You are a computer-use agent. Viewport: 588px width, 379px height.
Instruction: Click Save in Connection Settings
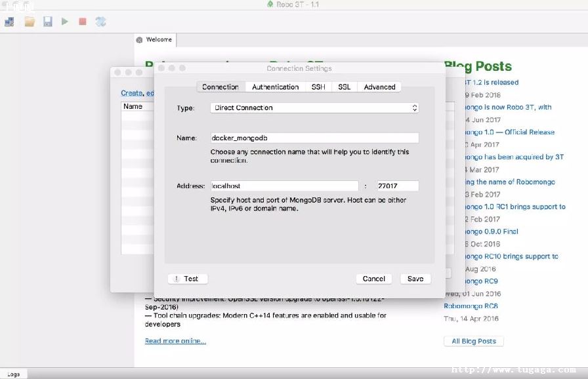415,279
